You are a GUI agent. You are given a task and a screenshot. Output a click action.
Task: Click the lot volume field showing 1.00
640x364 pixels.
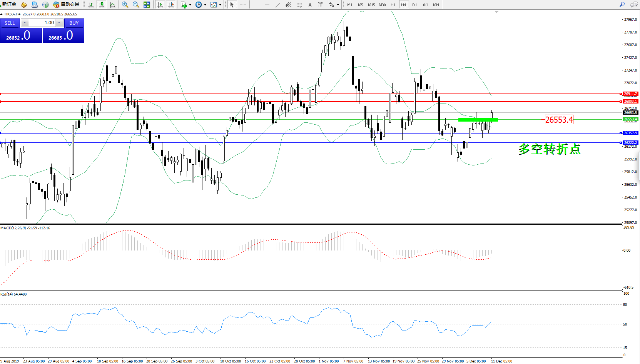pos(42,23)
